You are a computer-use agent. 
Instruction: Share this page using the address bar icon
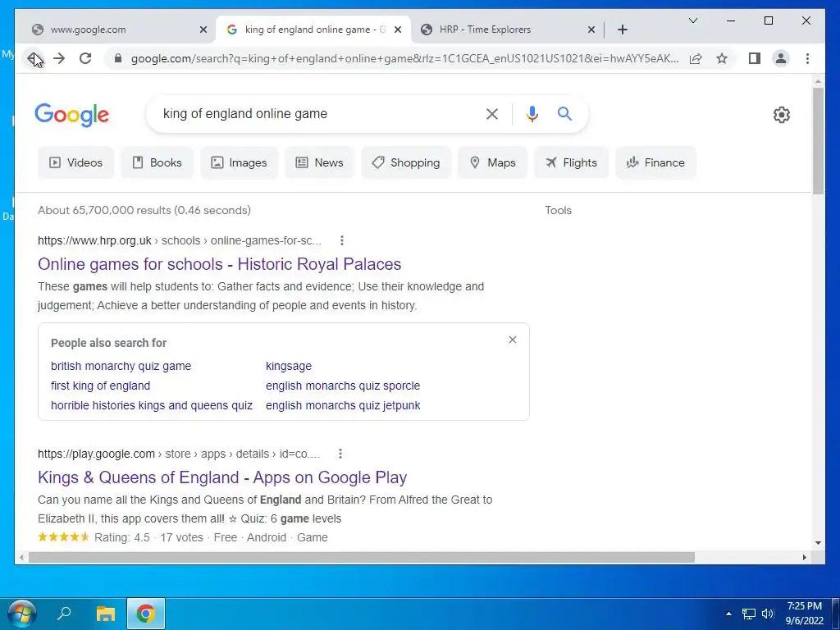coord(696,58)
